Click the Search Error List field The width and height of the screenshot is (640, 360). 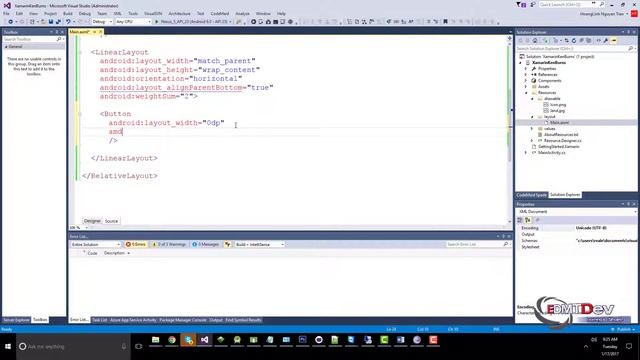click(478, 244)
